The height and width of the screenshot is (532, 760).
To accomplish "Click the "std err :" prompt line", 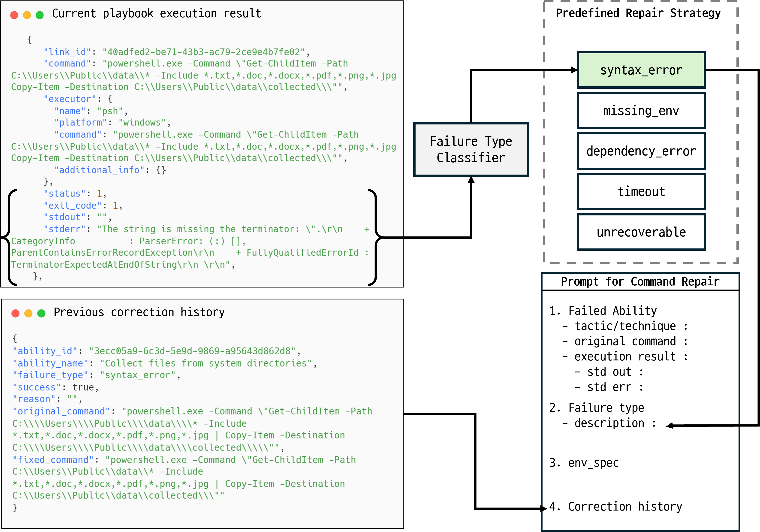I will coord(609,387).
